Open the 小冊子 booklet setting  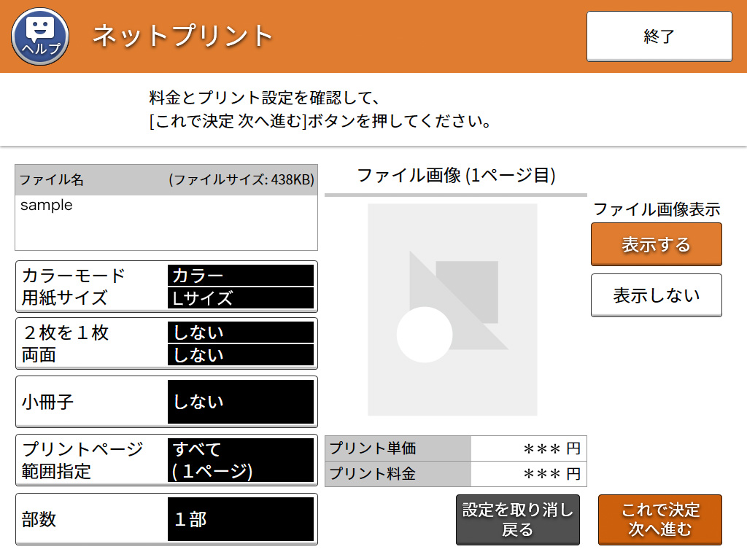[x=240, y=402]
